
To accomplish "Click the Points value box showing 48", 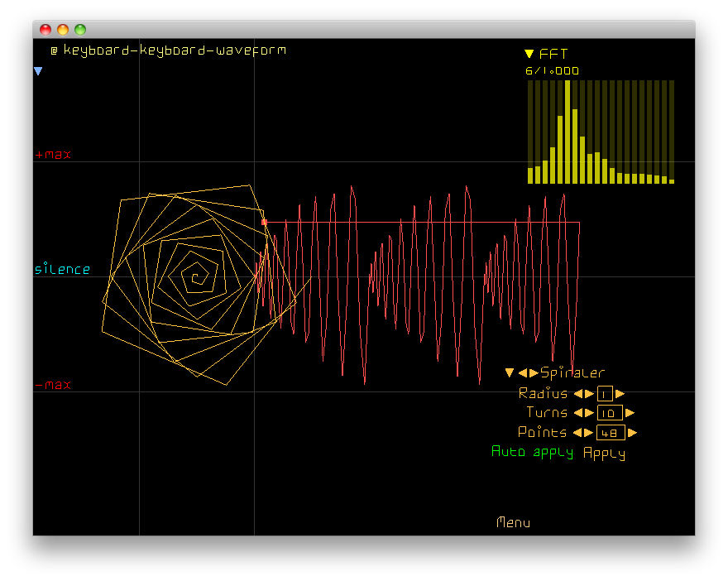I will coord(611,433).
